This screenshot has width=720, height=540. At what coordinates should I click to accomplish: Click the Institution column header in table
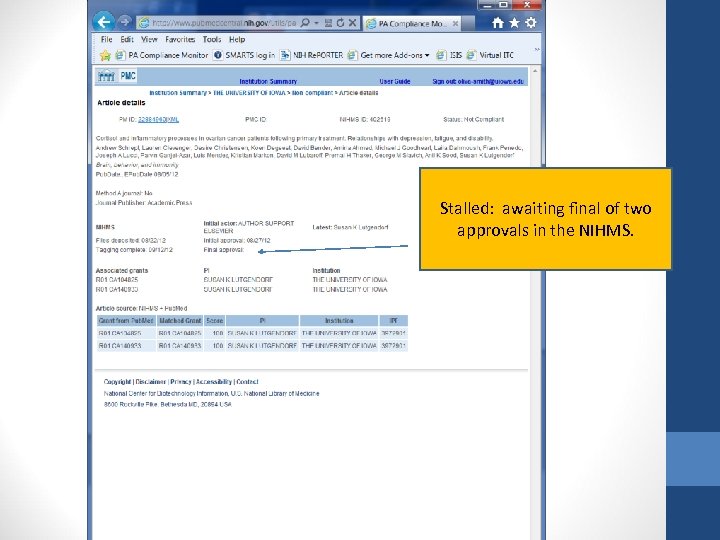click(x=339, y=321)
